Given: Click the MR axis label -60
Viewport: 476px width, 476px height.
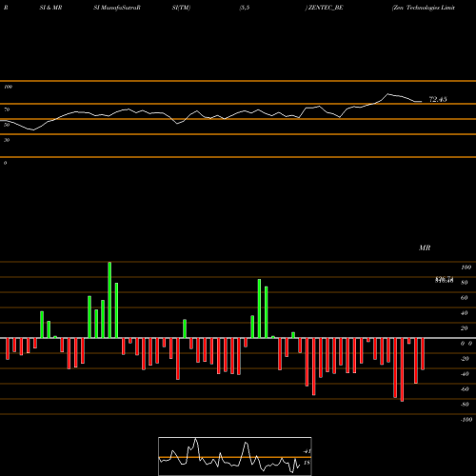Looking at the screenshot, I should 465,389.
